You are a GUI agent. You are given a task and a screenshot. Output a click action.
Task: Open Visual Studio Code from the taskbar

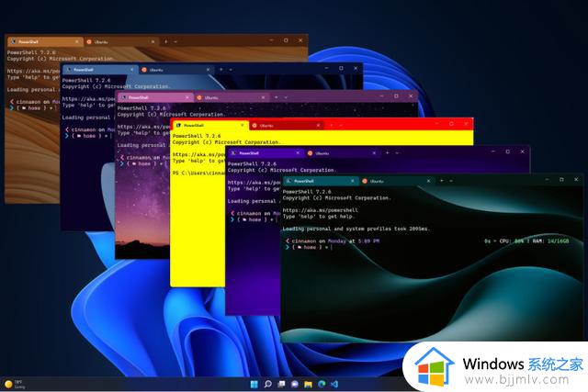(334, 384)
